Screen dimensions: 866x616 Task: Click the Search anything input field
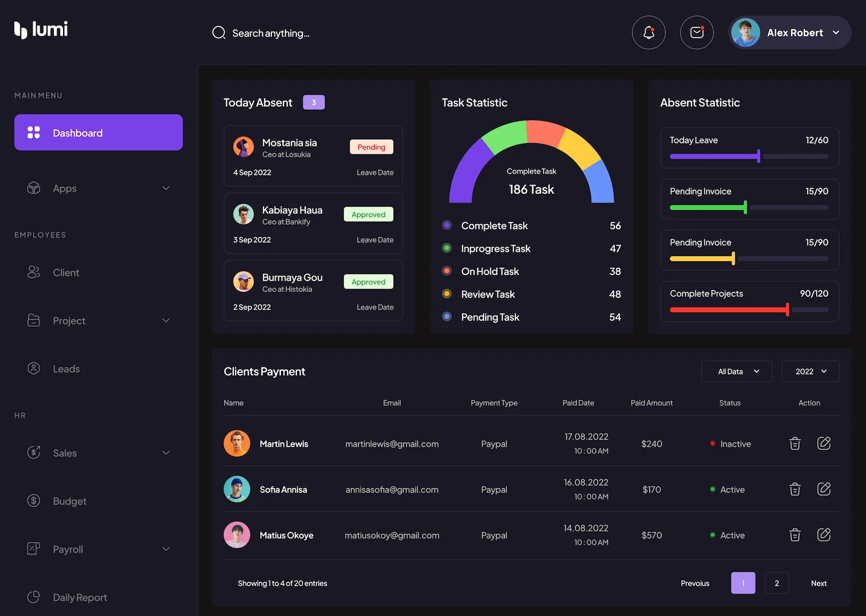point(271,33)
